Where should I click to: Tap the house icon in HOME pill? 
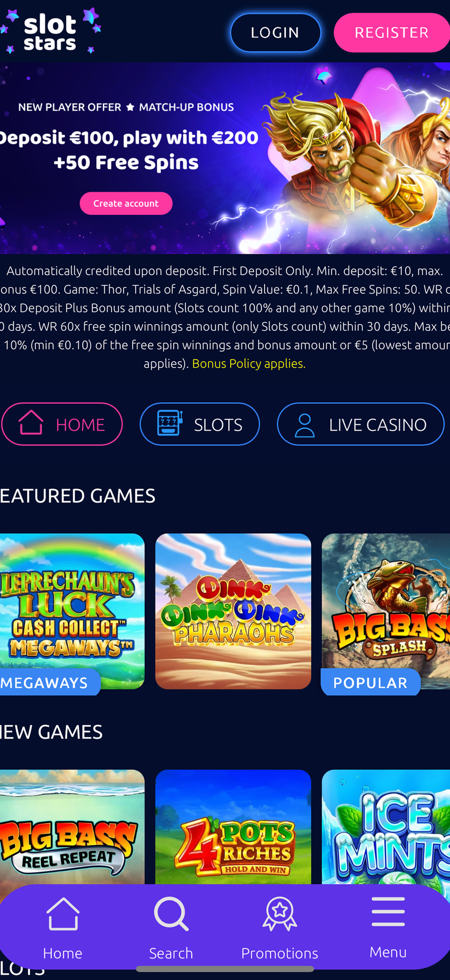click(31, 422)
